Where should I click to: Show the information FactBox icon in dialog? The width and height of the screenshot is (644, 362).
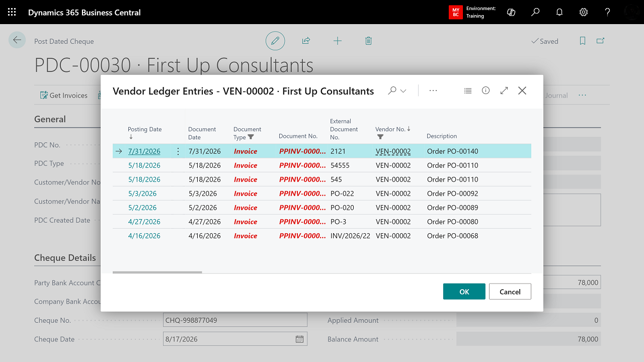pos(486,90)
